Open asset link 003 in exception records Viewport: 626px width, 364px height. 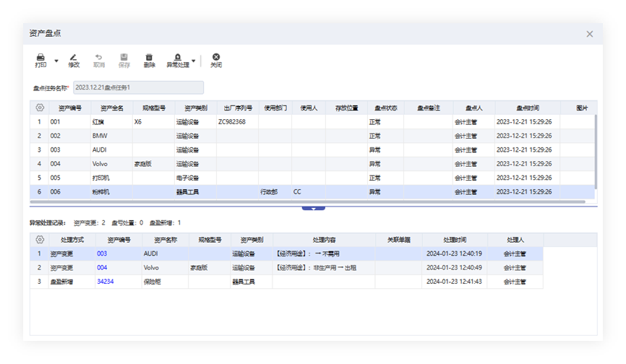click(x=102, y=253)
